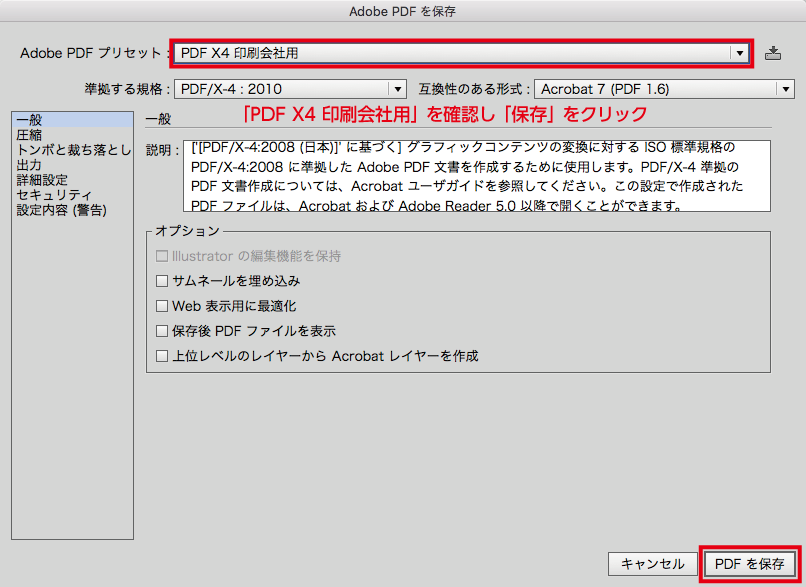Select 出力 in the category list
The image size is (806, 587).
coord(30,165)
